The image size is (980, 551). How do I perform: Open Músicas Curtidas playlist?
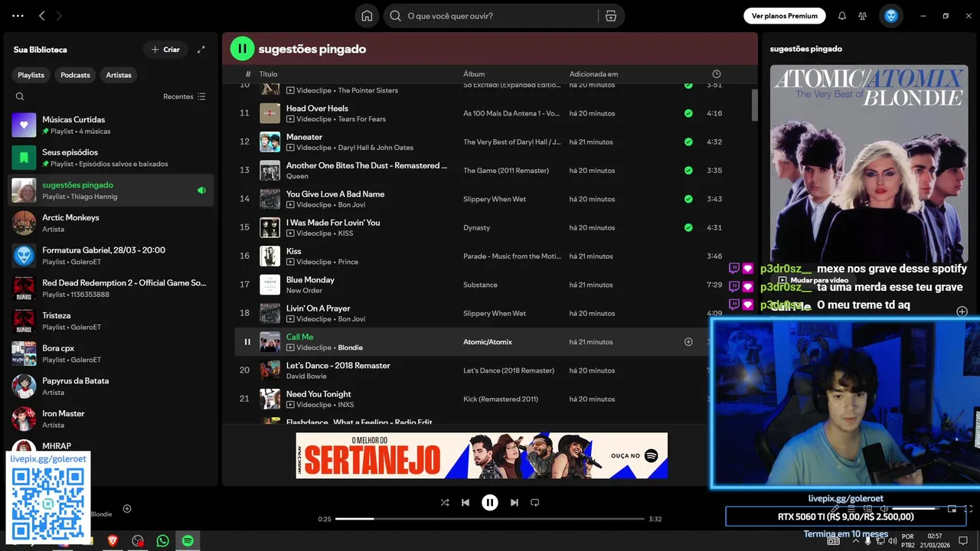click(x=111, y=125)
